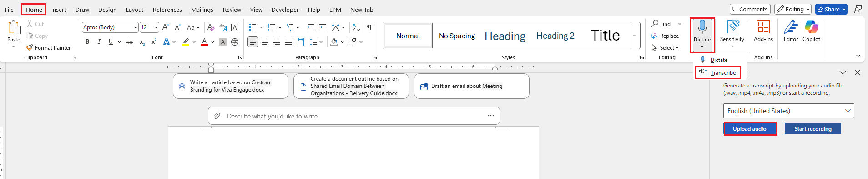Image resolution: width=868 pixels, height=179 pixels.
Task: Go to the Review tab
Action: pos(232,10)
